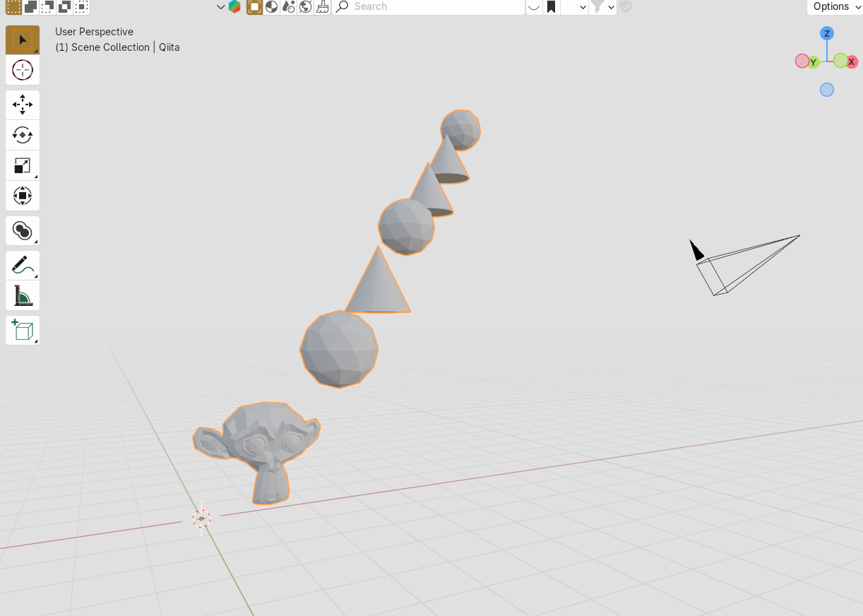The image size is (863, 616).
Task: Select the Select Box tool
Action: tap(23, 40)
